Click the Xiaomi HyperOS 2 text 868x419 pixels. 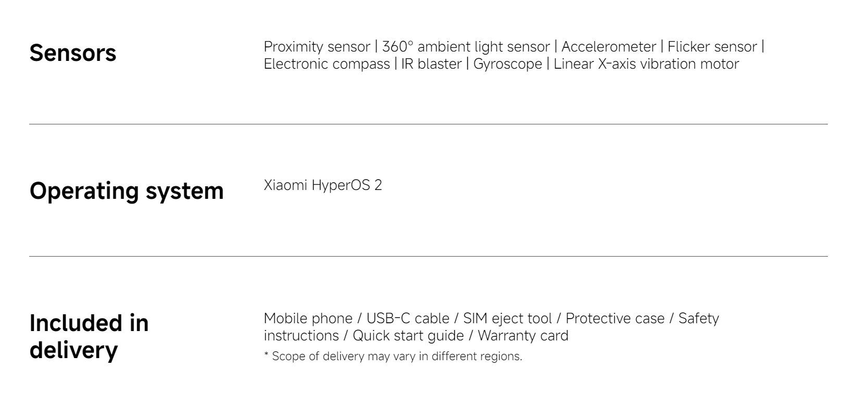tap(323, 185)
